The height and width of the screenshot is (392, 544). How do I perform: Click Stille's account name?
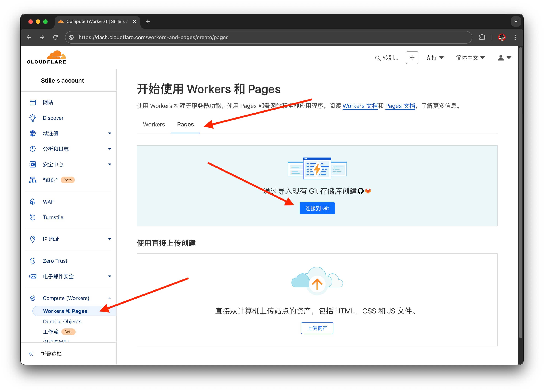point(62,80)
